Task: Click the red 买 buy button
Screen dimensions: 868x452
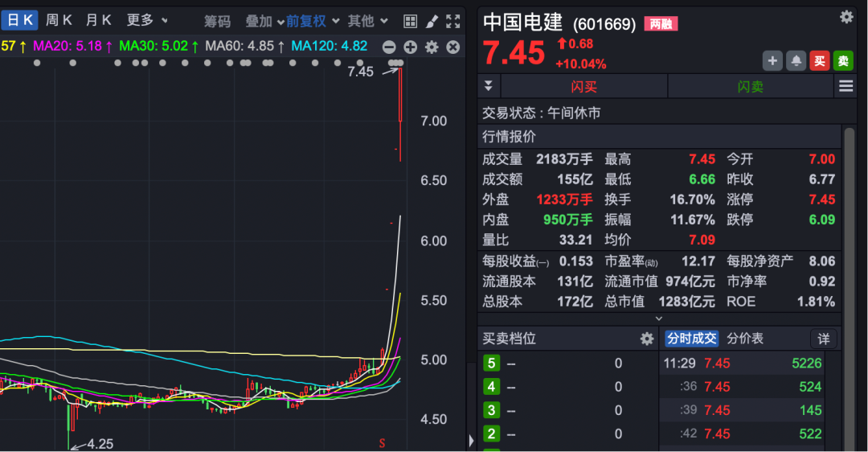Action: pos(820,60)
